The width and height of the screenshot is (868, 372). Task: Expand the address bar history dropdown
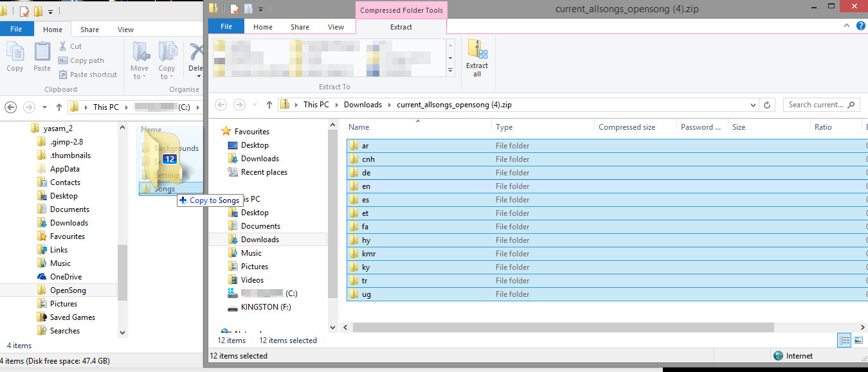coord(753,105)
